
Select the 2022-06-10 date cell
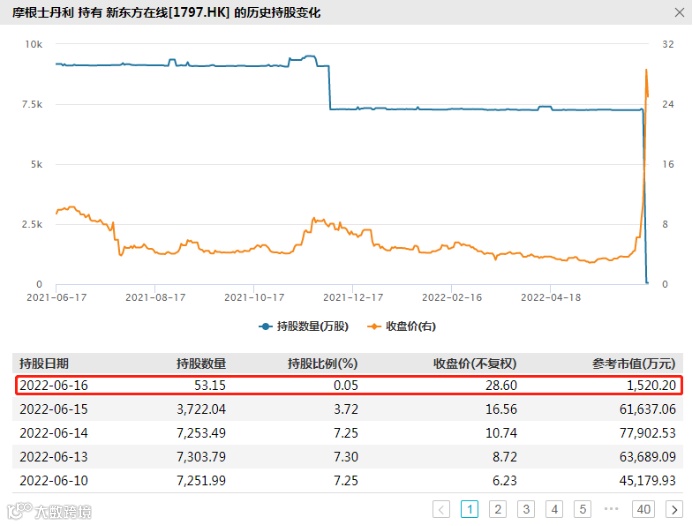[53, 480]
